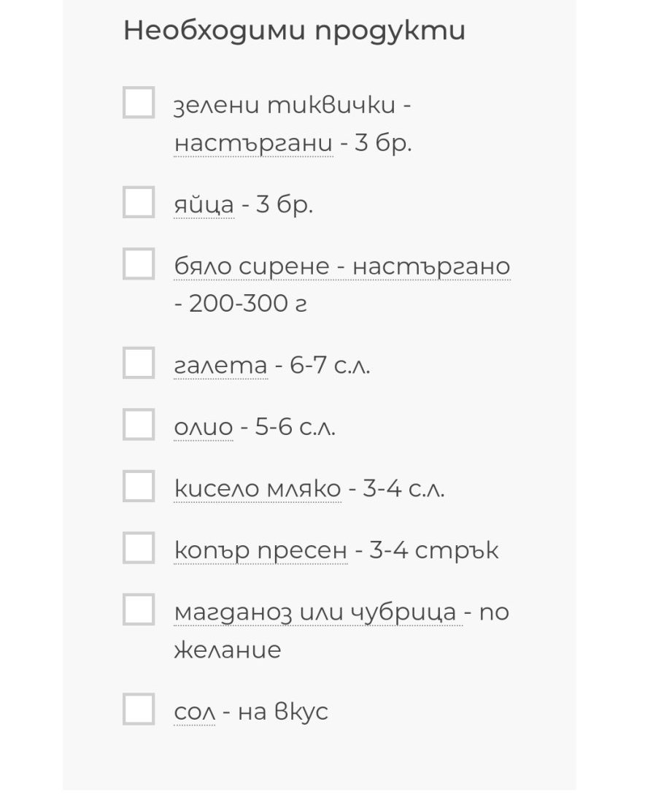Check the бяло сирене checkbox
The height and width of the screenshot is (808, 672).
139,263
